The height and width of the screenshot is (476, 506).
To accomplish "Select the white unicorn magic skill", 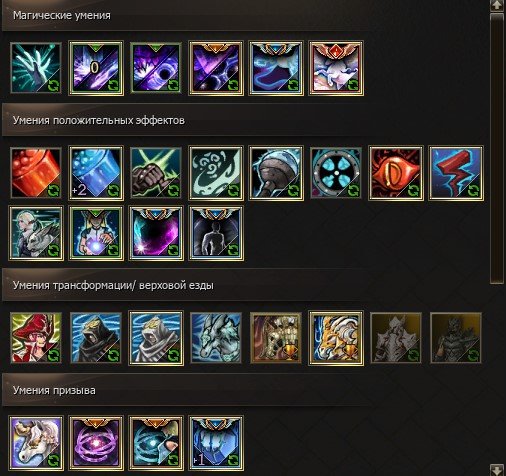I will pyautogui.click(x=336, y=68).
